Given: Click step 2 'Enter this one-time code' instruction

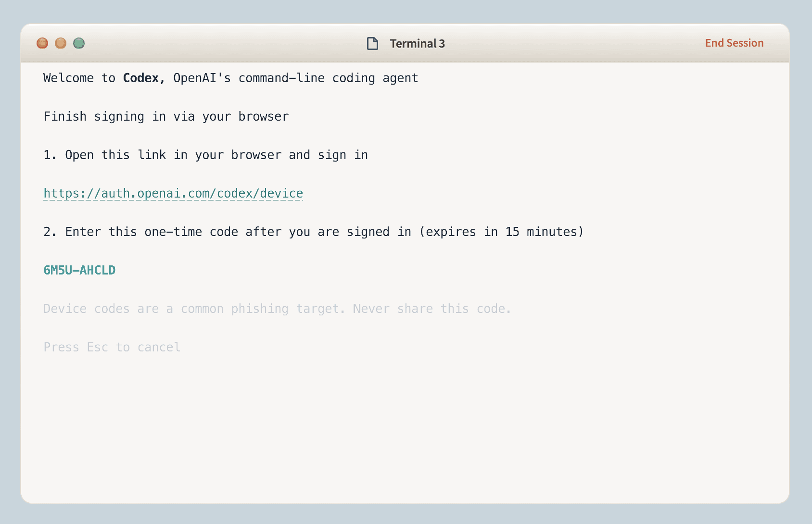Looking at the screenshot, I should pos(313,232).
